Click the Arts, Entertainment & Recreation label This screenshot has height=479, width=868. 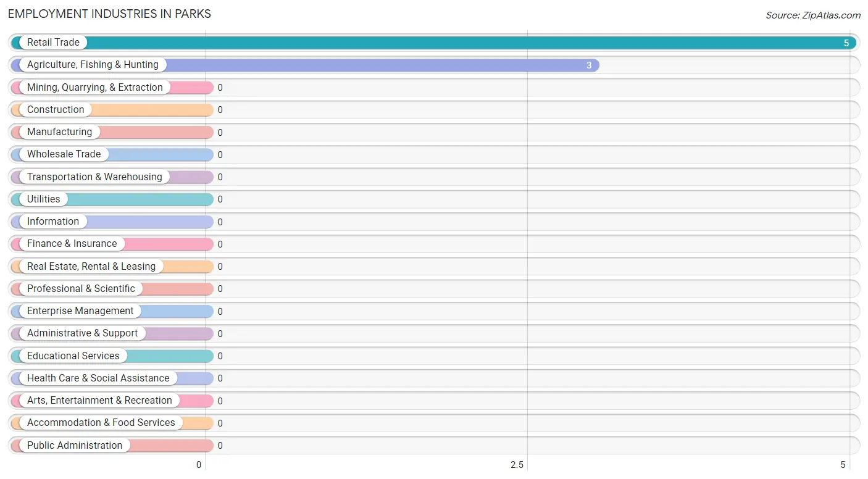point(99,401)
